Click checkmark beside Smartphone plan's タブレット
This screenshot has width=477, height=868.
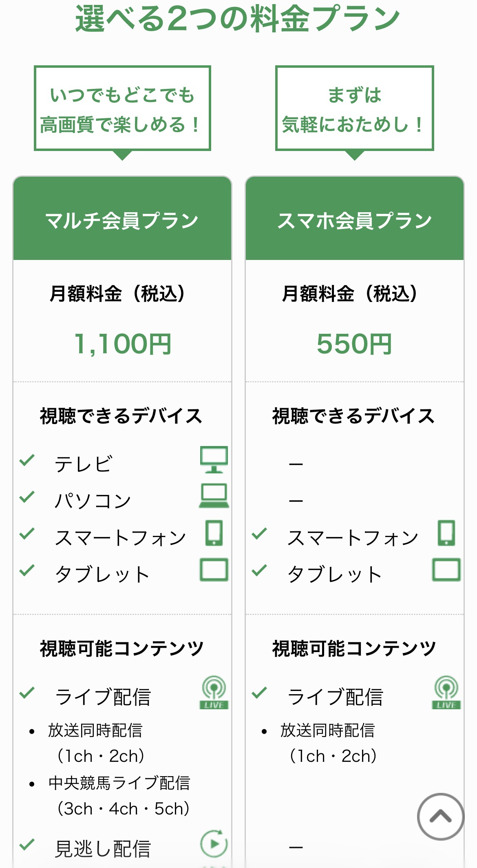(259, 570)
